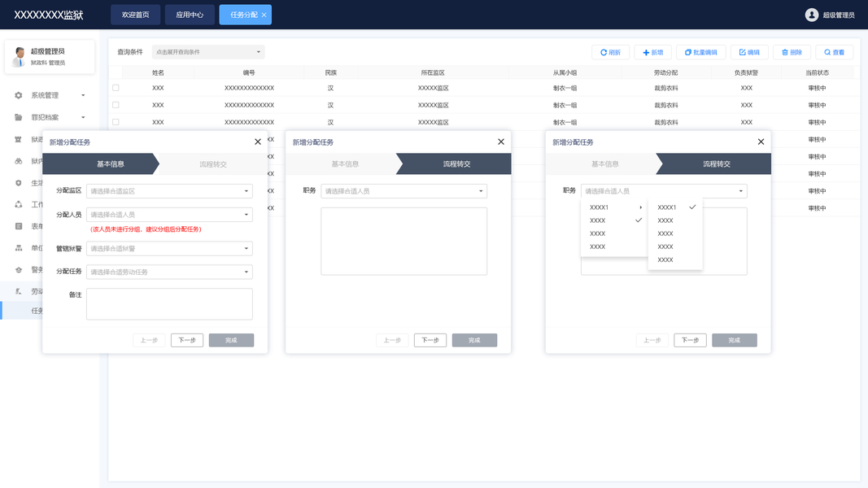The width and height of the screenshot is (868, 488).
Task: Select the 任务分配 tab
Action: pyautogui.click(x=243, y=15)
